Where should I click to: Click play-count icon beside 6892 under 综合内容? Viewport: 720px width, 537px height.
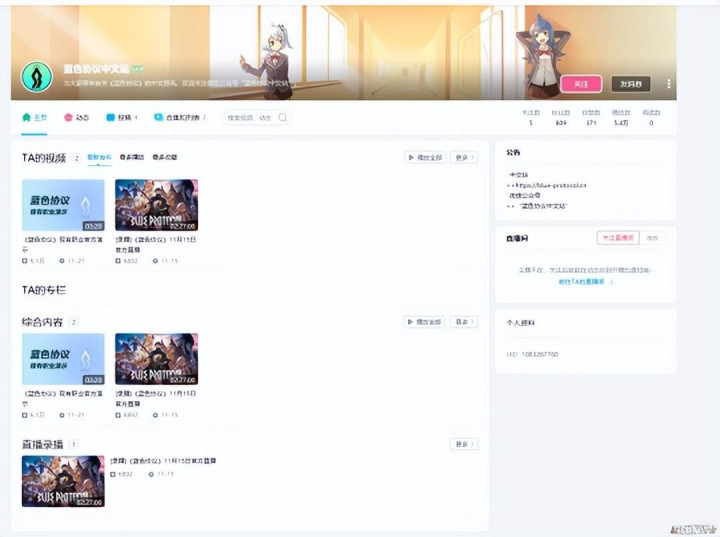tap(118, 415)
